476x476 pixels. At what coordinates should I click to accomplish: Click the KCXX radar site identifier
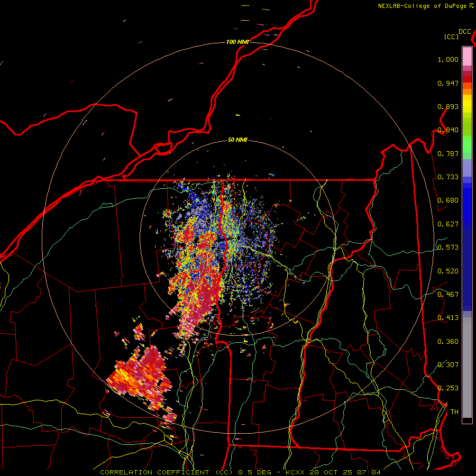295,472
